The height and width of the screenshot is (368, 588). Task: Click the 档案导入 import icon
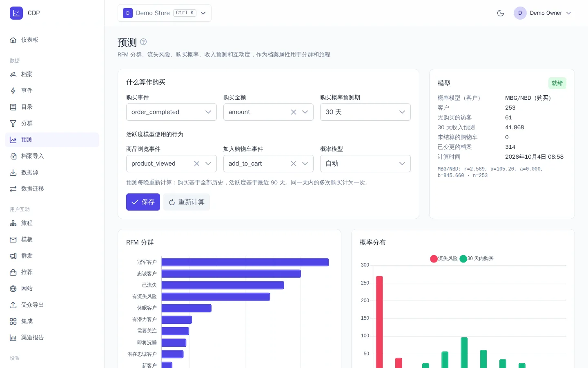[x=13, y=156]
